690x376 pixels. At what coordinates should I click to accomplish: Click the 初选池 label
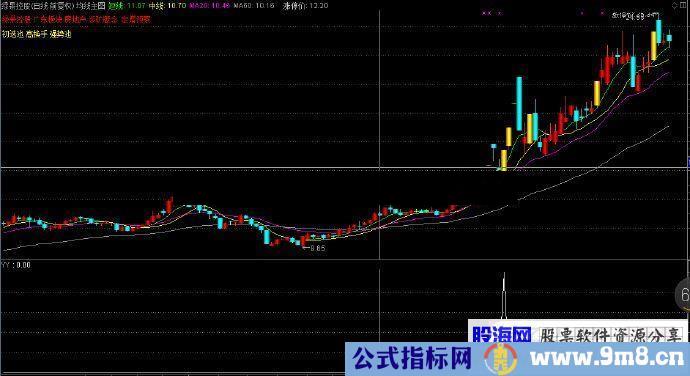click(x=12, y=34)
